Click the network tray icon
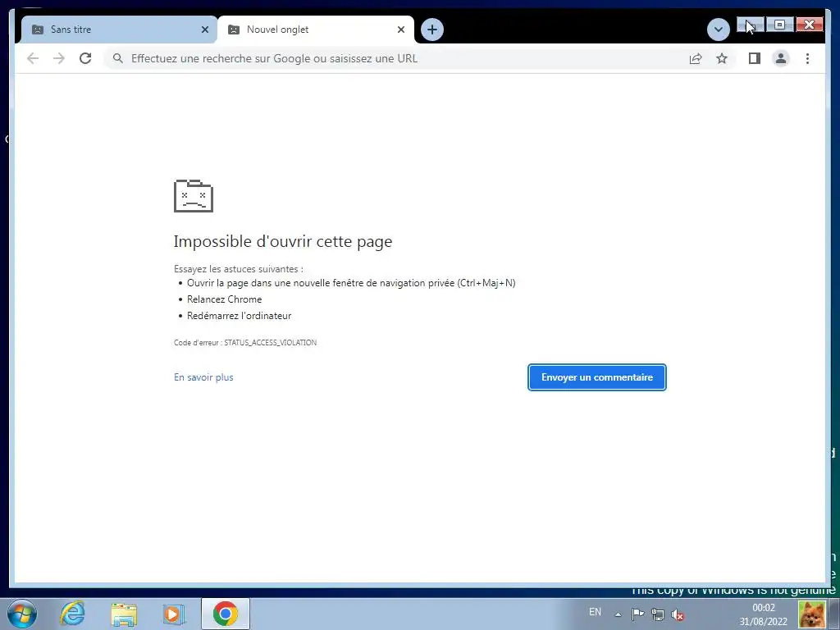This screenshot has height=630, width=840. point(658,614)
